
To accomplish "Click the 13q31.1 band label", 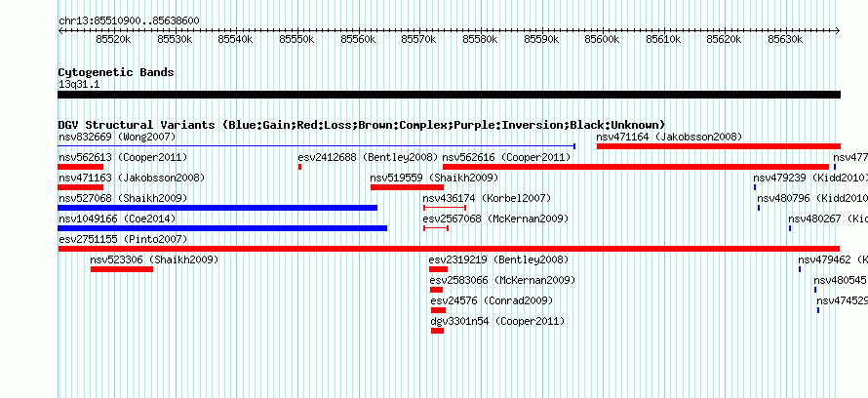I will pos(79,85).
